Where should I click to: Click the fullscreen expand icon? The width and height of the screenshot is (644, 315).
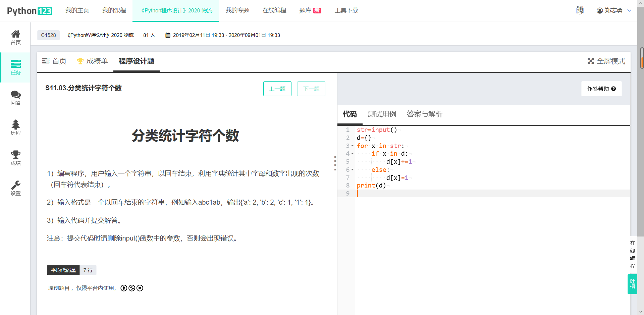[x=591, y=61]
